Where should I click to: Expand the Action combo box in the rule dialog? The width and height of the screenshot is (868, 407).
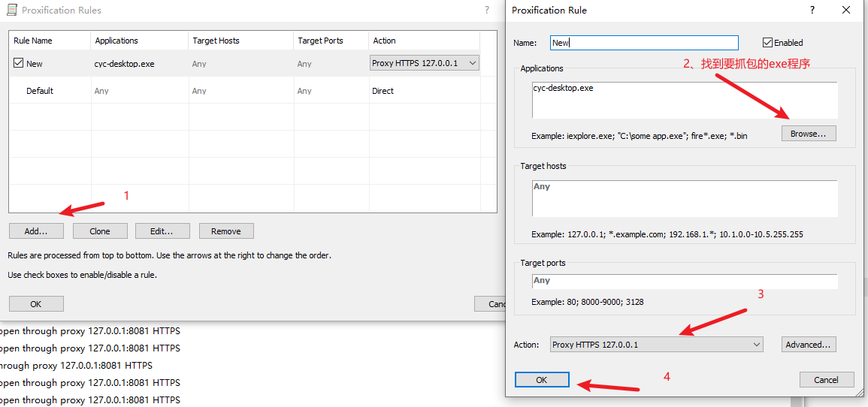[x=756, y=345]
